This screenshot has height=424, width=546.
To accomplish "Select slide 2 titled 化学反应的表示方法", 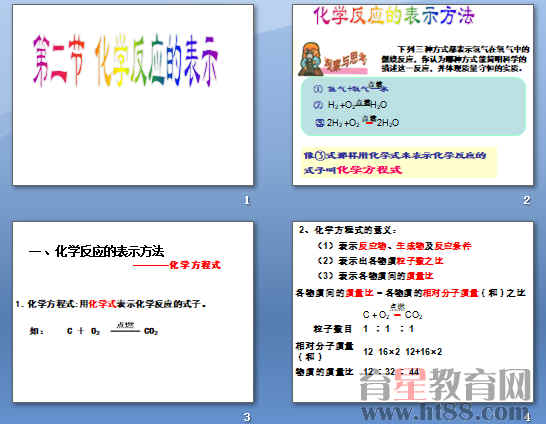I will coord(413,95).
